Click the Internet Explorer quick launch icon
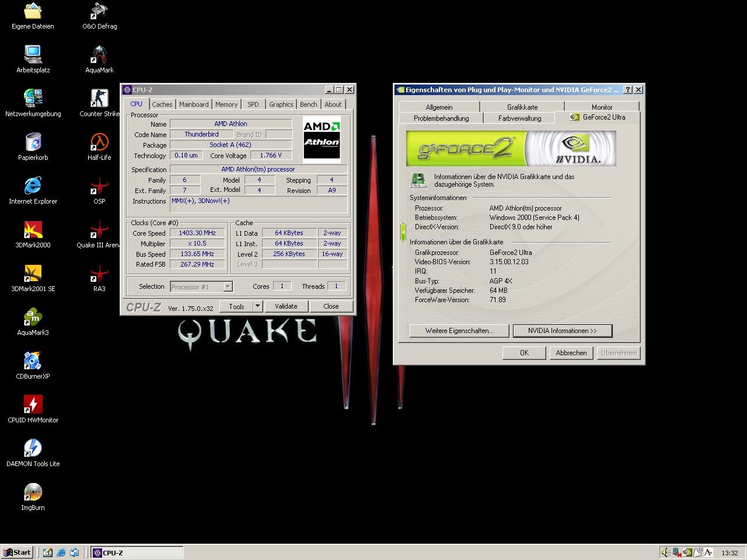 pos(61,552)
